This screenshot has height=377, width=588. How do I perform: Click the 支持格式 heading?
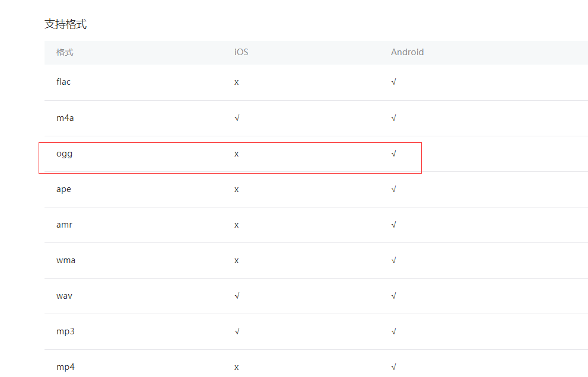pyautogui.click(x=66, y=24)
